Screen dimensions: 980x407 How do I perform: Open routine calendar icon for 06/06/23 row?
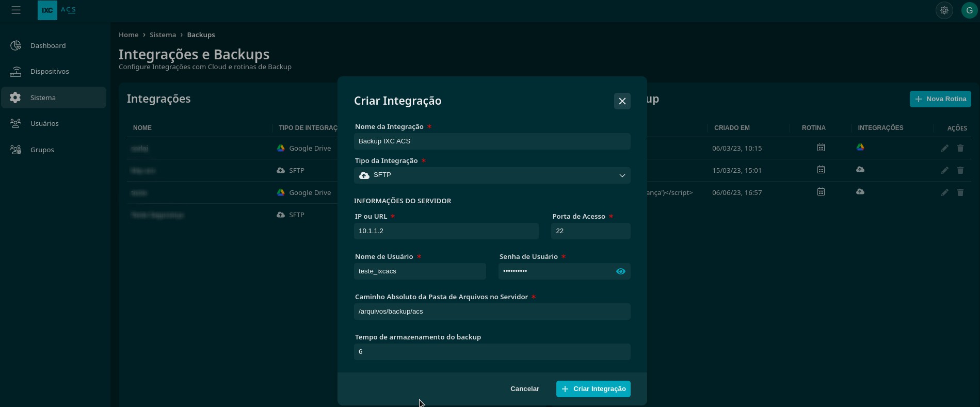tap(821, 192)
